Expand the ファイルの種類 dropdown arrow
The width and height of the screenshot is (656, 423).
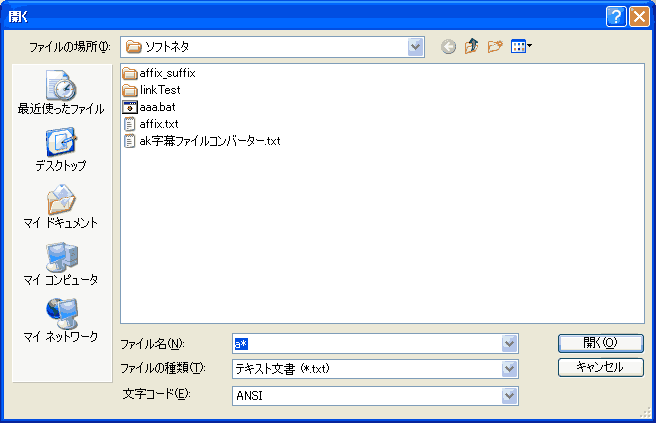(509, 369)
